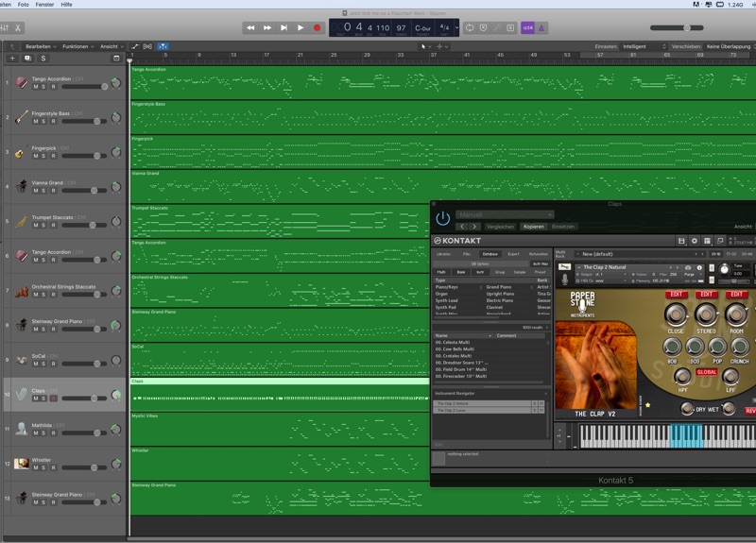Viewport: 756px width, 543px height.
Task: Toggle the purple count-in 1234 button
Action: [528, 28]
